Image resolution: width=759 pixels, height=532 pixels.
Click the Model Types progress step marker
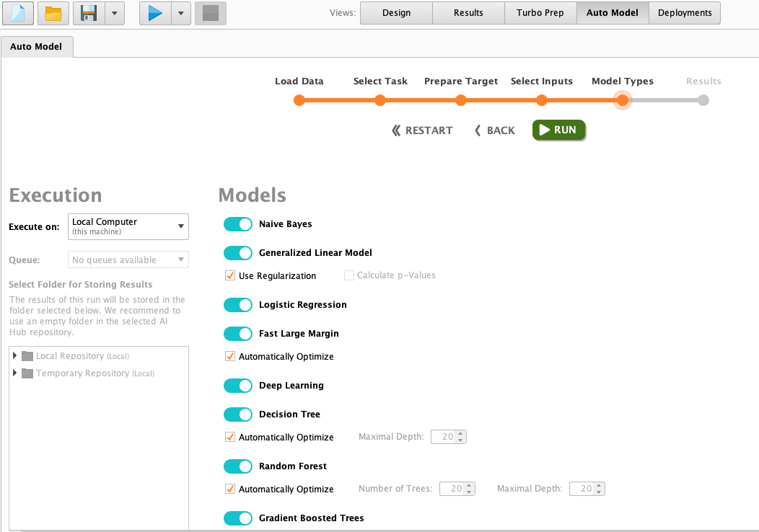coord(623,100)
